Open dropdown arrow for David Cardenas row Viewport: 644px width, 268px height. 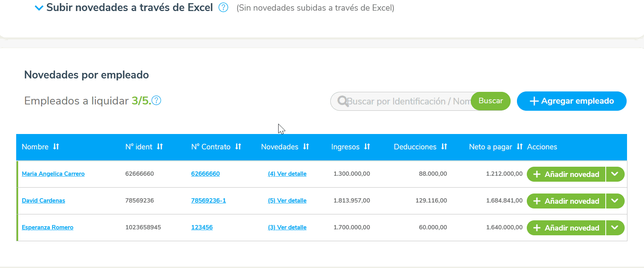coord(615,201)
